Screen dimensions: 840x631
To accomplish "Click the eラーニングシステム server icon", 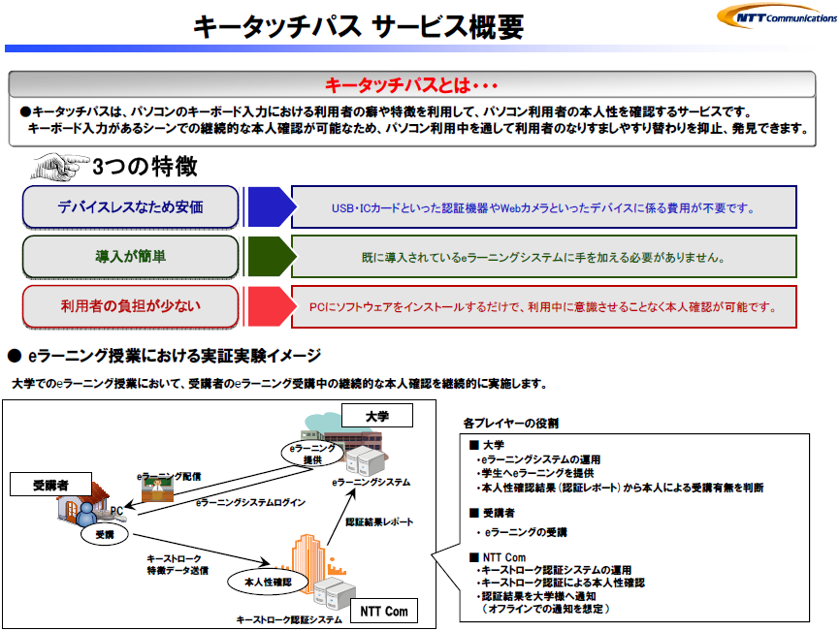I will 366,462.
